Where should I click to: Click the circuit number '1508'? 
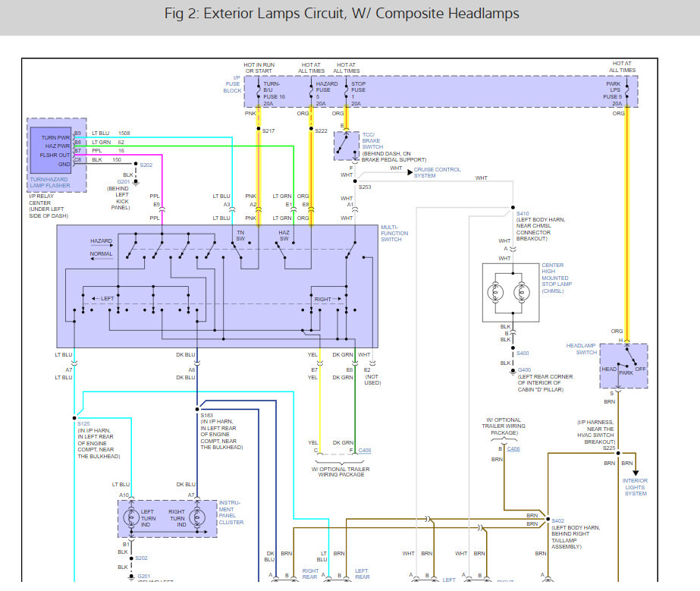click(124, 133)
